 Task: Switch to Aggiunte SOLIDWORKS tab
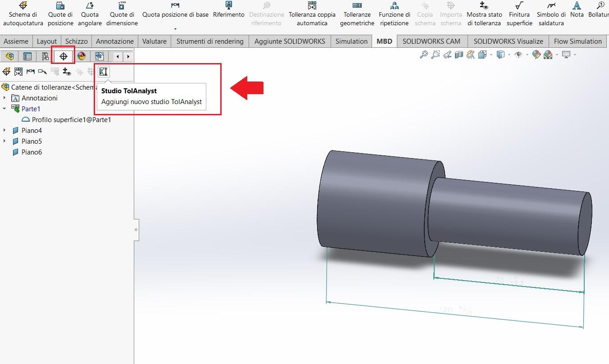[290, 41]
